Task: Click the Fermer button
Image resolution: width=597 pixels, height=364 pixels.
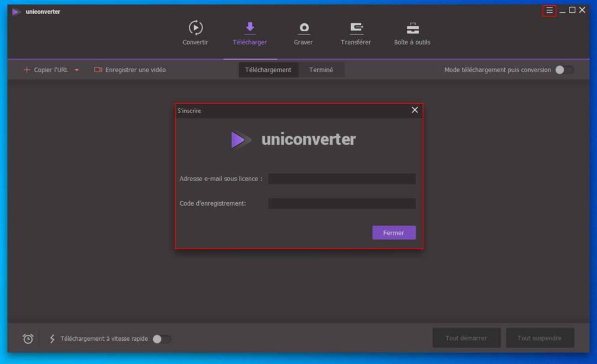Action: [x=394, y=233]
